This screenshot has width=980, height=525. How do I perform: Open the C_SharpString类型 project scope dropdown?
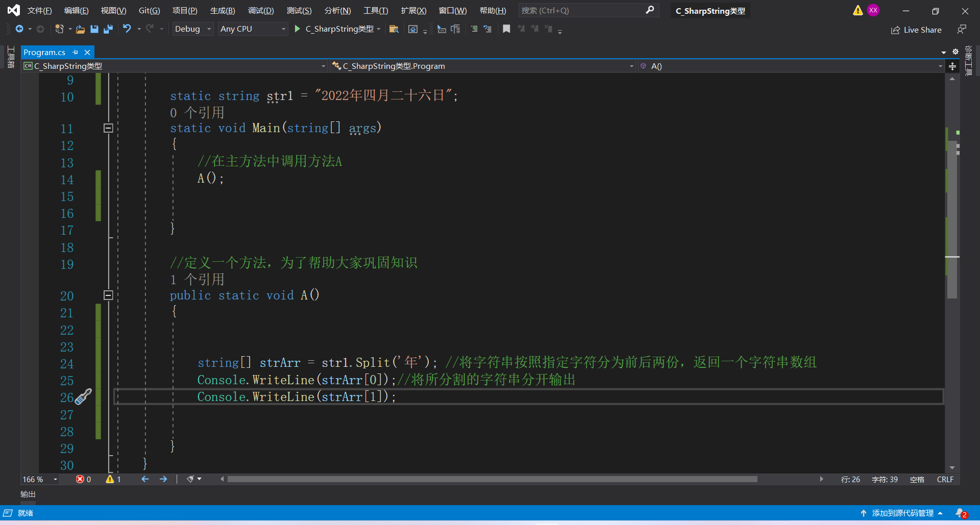tap(175, 66)
